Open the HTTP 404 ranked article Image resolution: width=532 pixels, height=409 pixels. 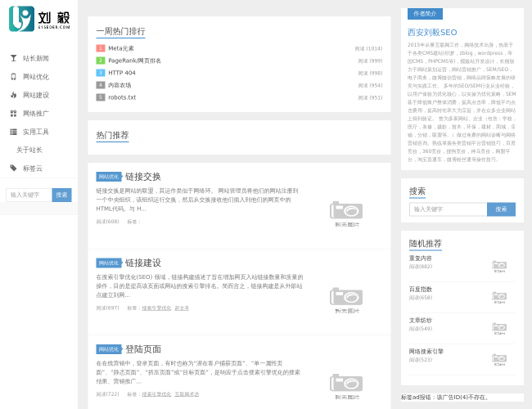(122, 73)
